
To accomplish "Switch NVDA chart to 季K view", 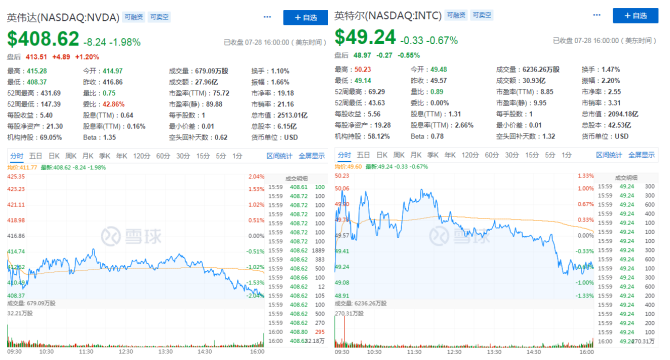I will pyautogui.click(x=105, y=156).
